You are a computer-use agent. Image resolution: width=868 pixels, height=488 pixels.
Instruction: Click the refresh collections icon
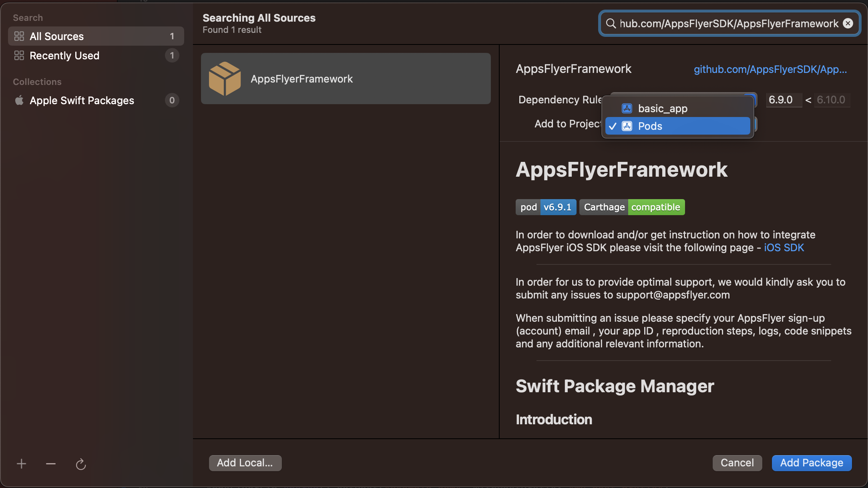point(81,464)
